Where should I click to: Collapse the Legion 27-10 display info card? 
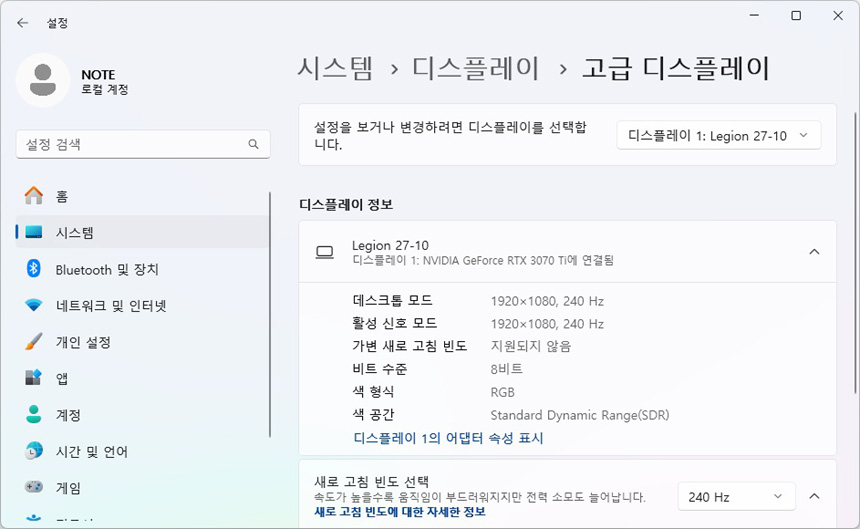[x=814, y=252]
